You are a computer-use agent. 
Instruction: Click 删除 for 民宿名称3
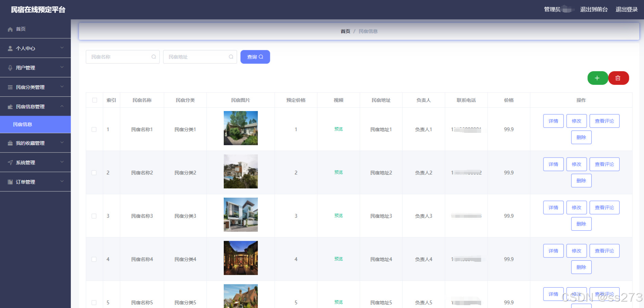click(581, 224)
